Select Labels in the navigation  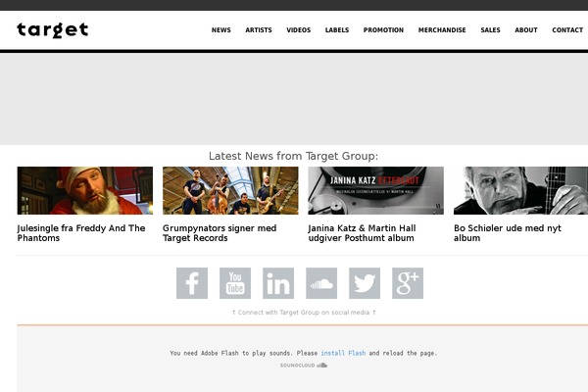pos(337,30)
